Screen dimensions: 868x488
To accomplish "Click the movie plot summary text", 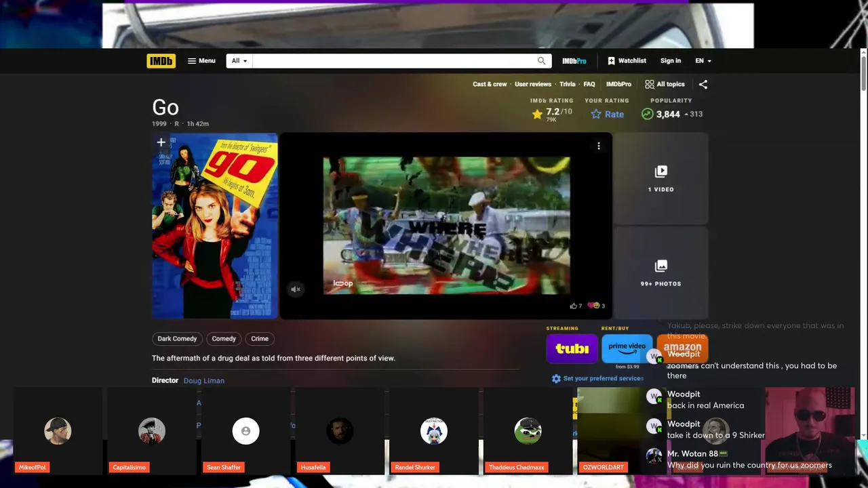I will (273, 358).
